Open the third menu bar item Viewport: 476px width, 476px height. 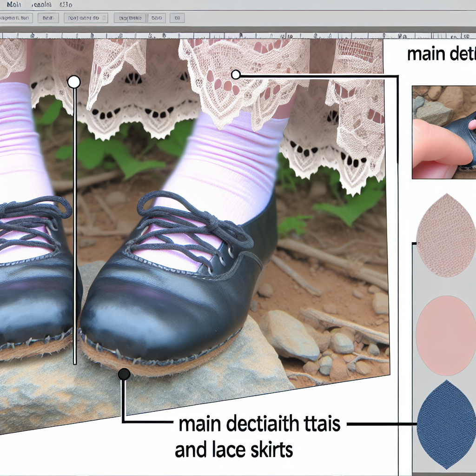point(66,5)
